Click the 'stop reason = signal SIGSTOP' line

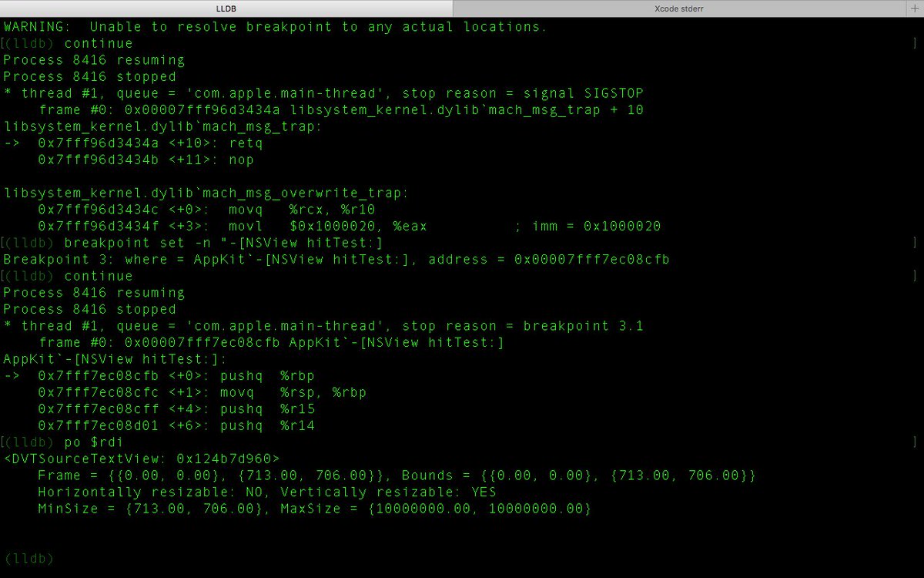point(323,93)
